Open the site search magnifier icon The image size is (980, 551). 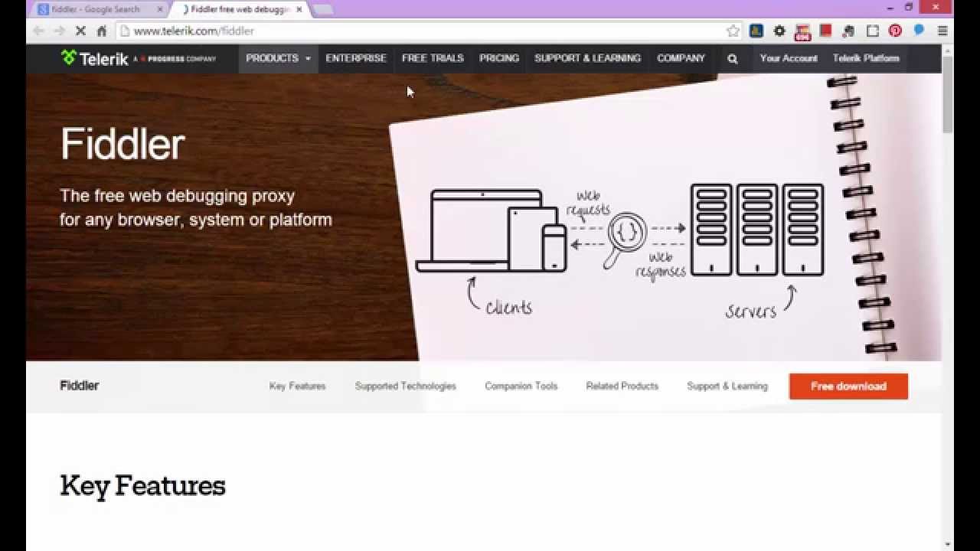[x=733, y=59]
